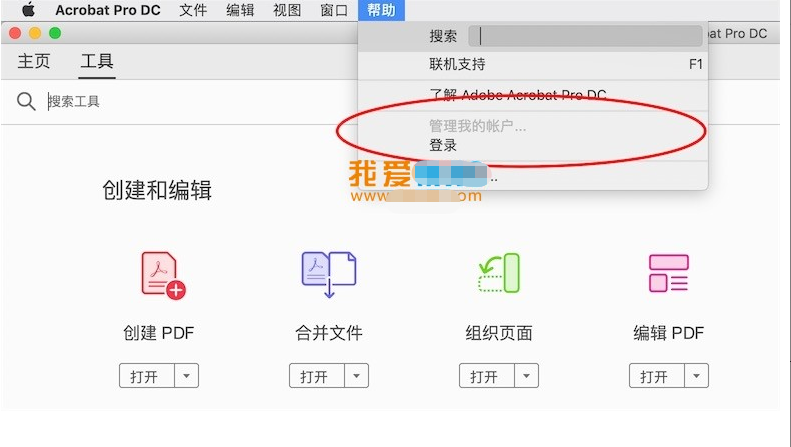The width and height of the screenshot is (791, 447).
Task: Click 打开 button under 组织页面
Action: 487,376
